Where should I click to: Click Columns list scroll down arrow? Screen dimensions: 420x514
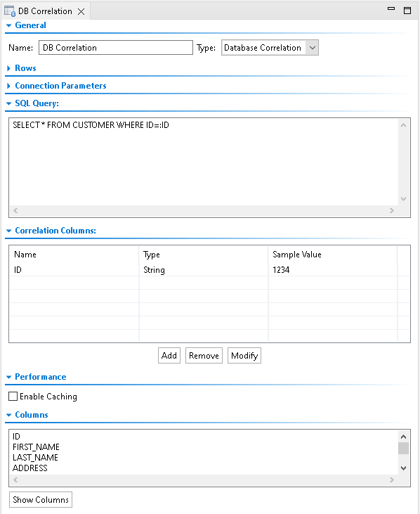tap(404, 468)
